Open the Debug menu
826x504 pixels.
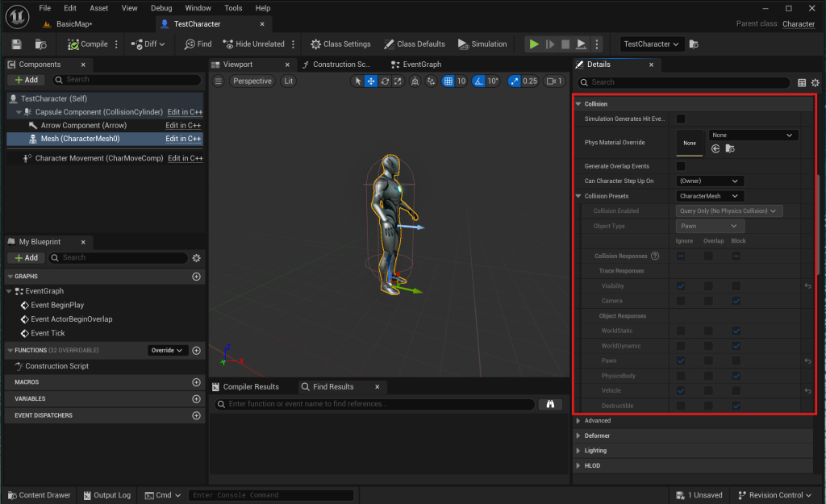coord(161,8)
